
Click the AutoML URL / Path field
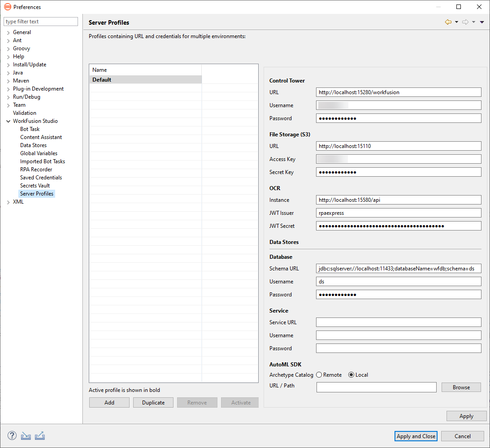(376, 387)
